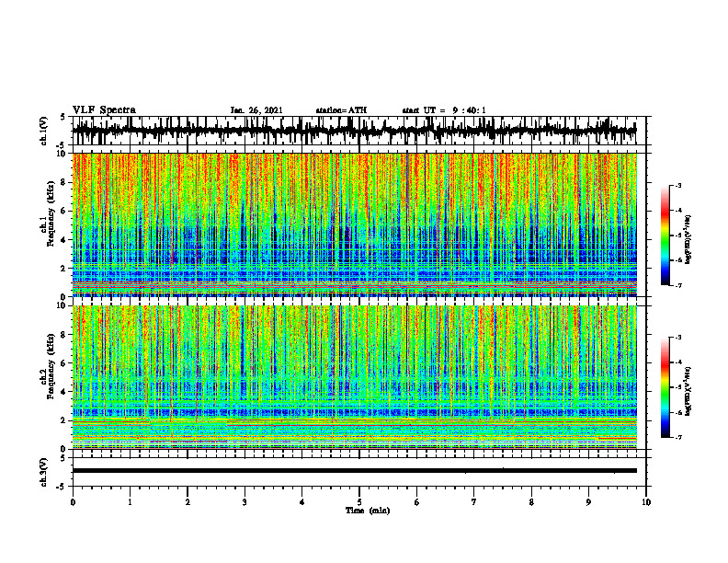Click the 'start UT = 9:40:1' label
Screen dimensions: 728x563
(444, 110)
